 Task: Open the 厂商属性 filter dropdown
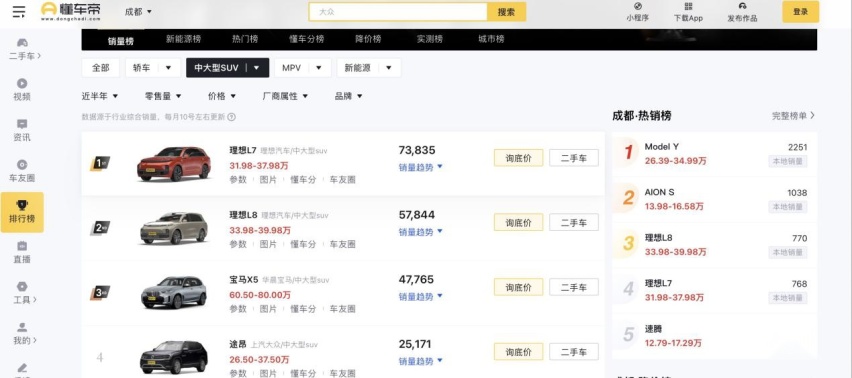click(x=285, y=96)
